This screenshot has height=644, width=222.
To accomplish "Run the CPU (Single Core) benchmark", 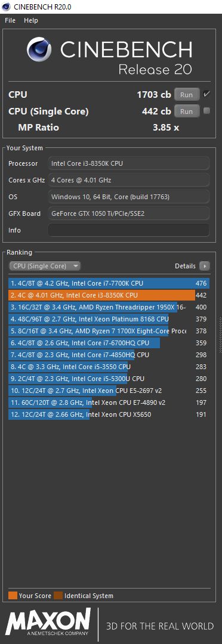I will [x=186, y=111].
